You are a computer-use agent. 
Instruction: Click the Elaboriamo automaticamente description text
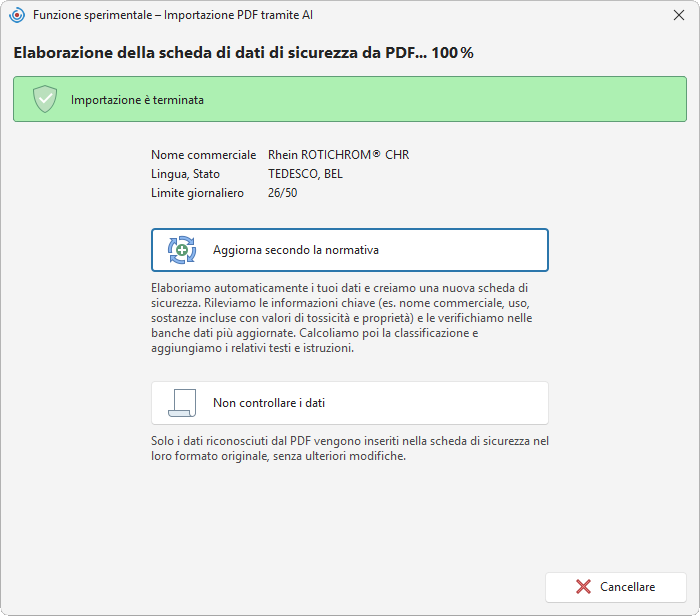[x=342, y=318]
